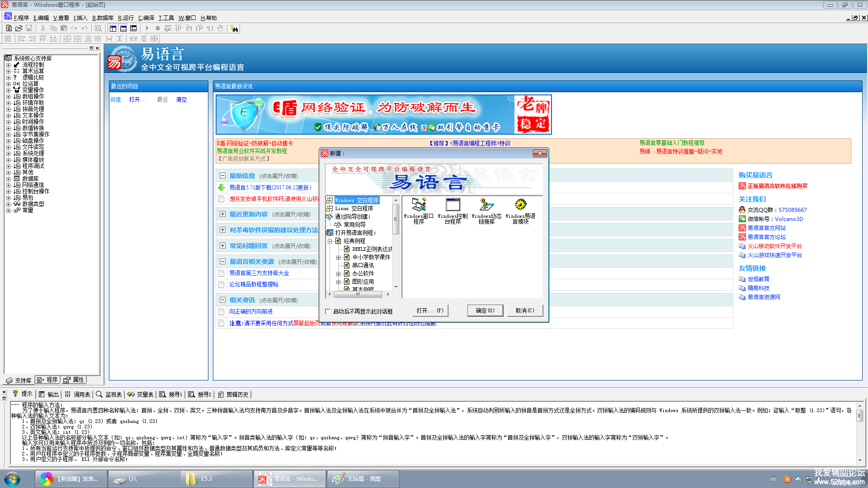Click the align-left layout toolbar icon
Image resolution: width=868 pixels, height=488 pixels.
(22, 39)
